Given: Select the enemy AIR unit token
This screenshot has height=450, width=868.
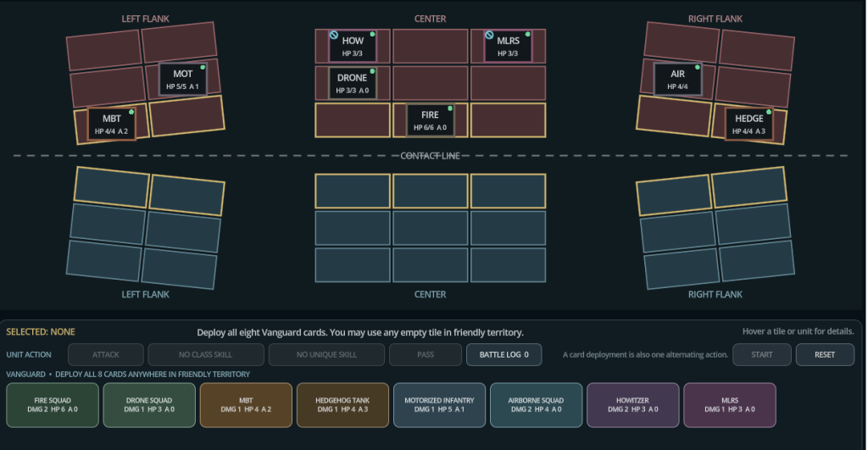Looking at the screenshot, I should [677, 79].
